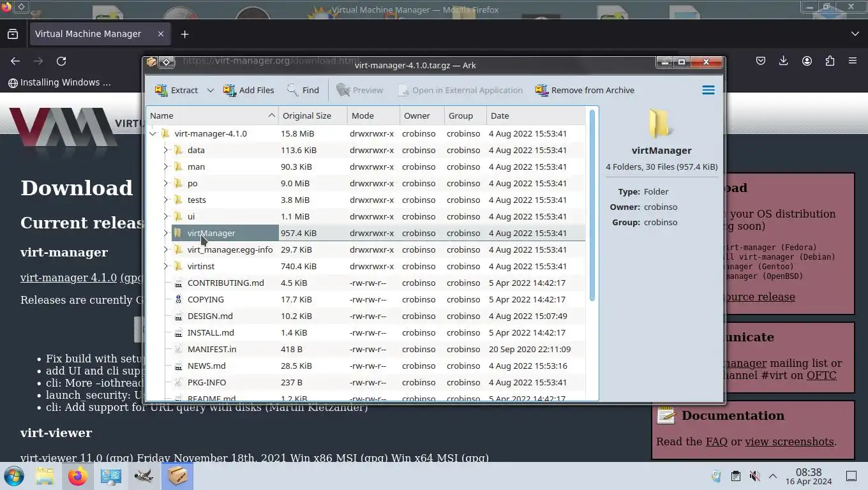
Task: Select the data folder icon
Action: [178, 150]
